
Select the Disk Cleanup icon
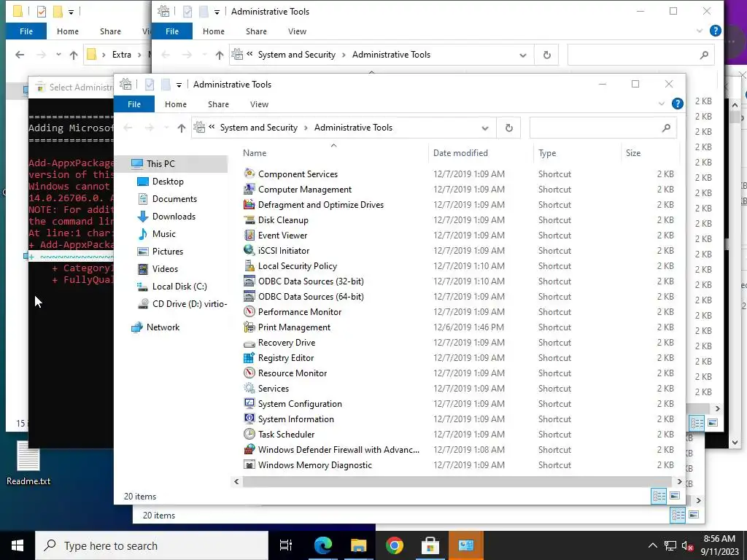(249, 219)
